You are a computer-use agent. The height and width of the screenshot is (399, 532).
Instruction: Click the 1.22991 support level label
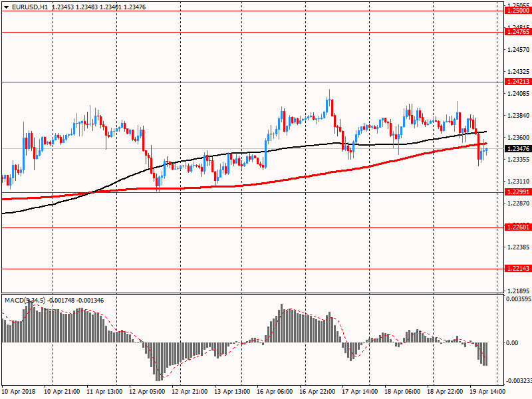pos(517,192)
